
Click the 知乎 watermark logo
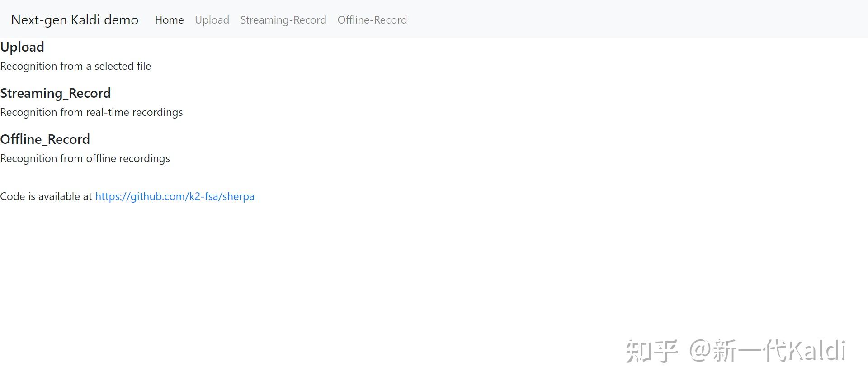click(x=651, y=351)
